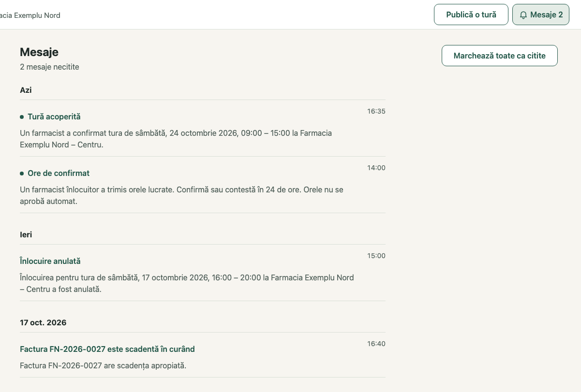Image resolution: width=581 pixels, height=392 pixels.
Task: Click the text about tura de sâmbătă 24 octombrie
Action: (176, 139)
